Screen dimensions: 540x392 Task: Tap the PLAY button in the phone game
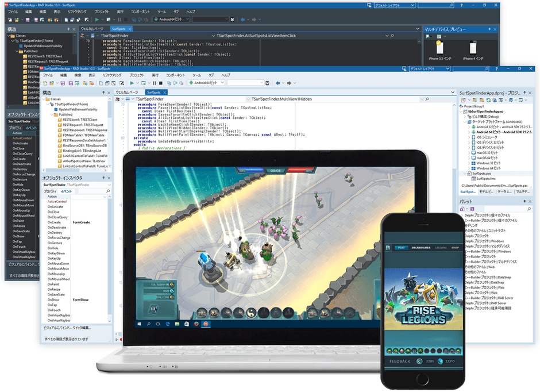point(401,247)
